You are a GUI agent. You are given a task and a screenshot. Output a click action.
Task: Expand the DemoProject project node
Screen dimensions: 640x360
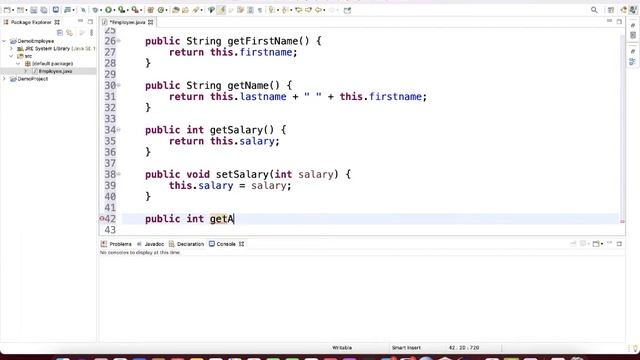[x=4, y=79]
